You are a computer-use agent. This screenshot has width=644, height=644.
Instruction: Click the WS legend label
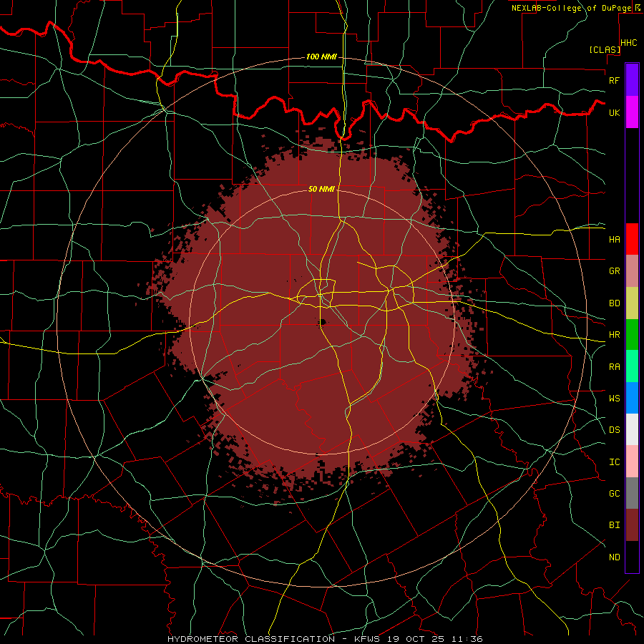coord(614,399)
